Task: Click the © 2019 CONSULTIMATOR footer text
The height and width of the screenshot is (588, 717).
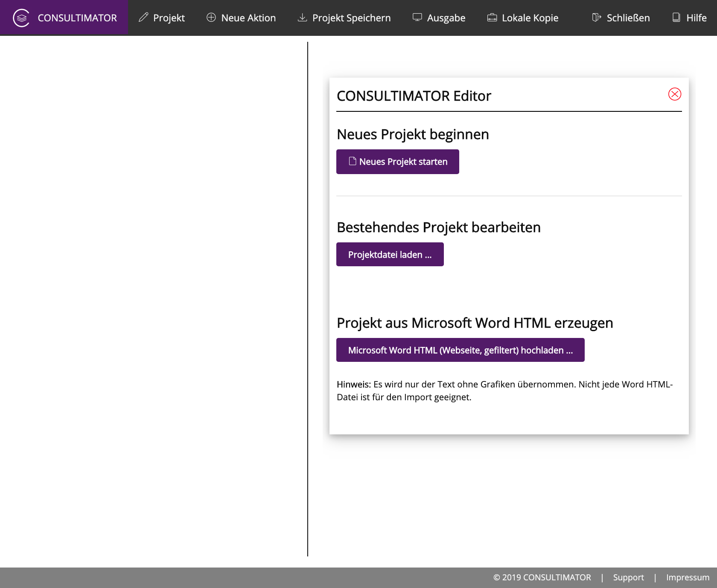Action: 542,577
